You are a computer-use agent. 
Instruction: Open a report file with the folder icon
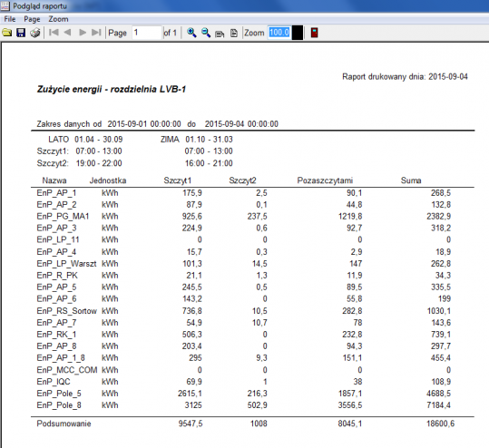tap(7, 33)
